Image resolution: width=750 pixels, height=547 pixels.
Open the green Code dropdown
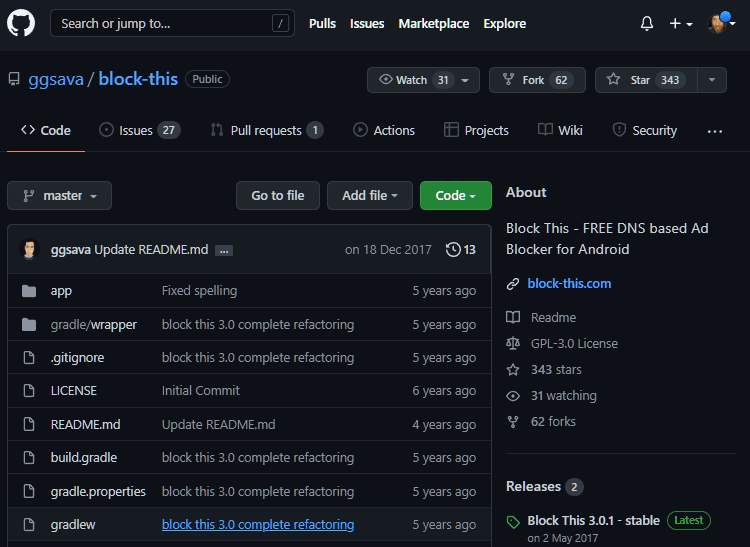455,196
